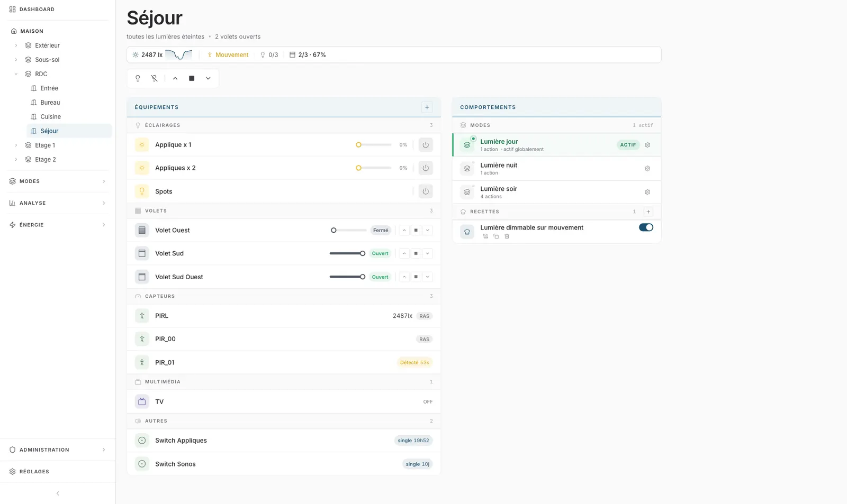Screen dimensions: 847x504
Task: Activate the Lumière nuit mode row
Action: pyautogui.click(x=556, y=169)
